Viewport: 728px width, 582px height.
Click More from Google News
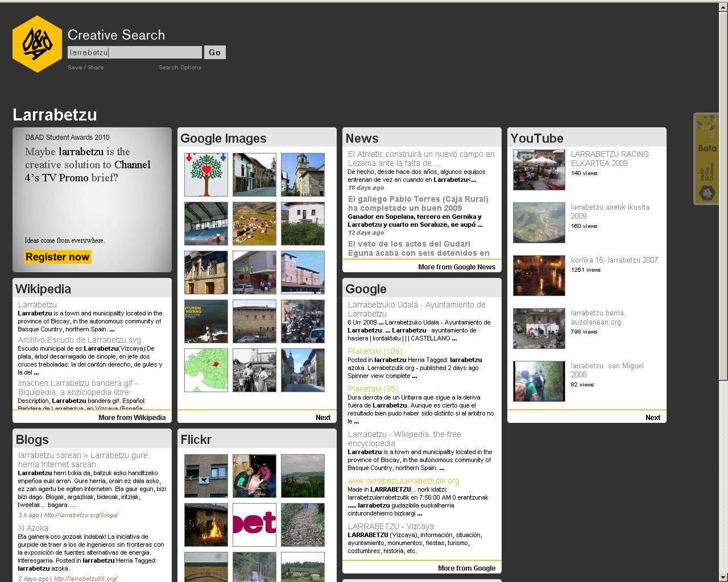[457, 267]
